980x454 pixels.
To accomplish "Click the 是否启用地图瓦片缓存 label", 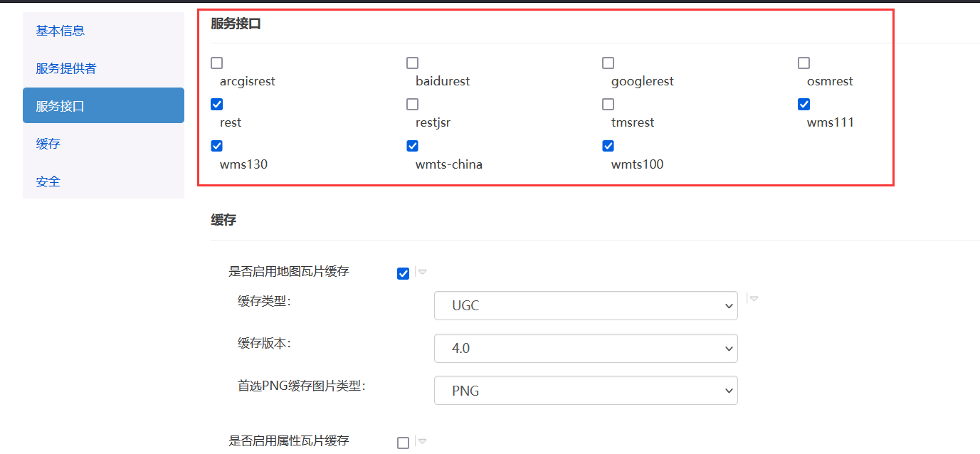I will (x=289, y=271).
